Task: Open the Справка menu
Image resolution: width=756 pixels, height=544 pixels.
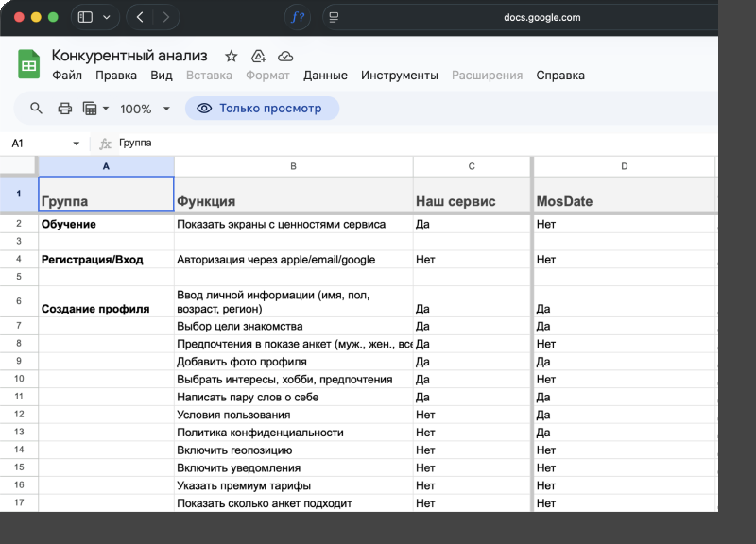Action: point(560,76)
